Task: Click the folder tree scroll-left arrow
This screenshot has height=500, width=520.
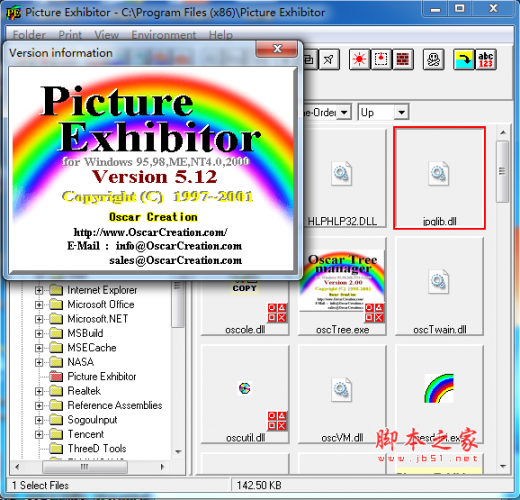Action: pyautogui.click(x=17, y=467)
